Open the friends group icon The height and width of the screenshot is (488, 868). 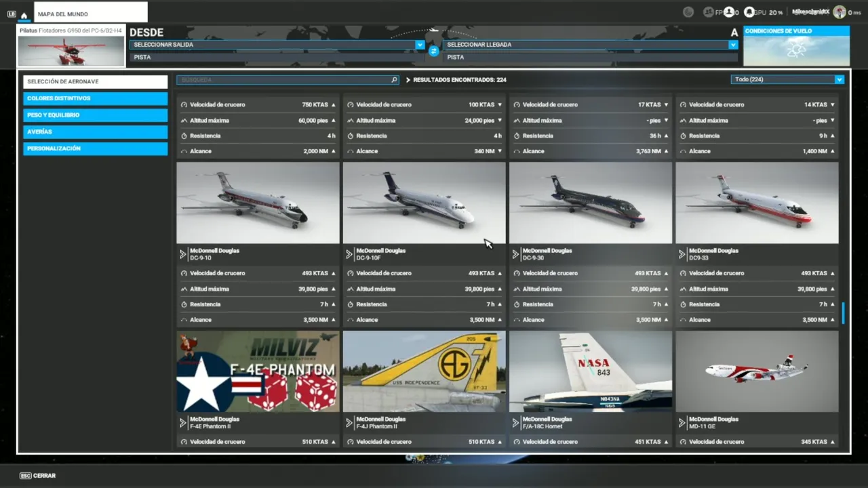click(x=709, y=12)
